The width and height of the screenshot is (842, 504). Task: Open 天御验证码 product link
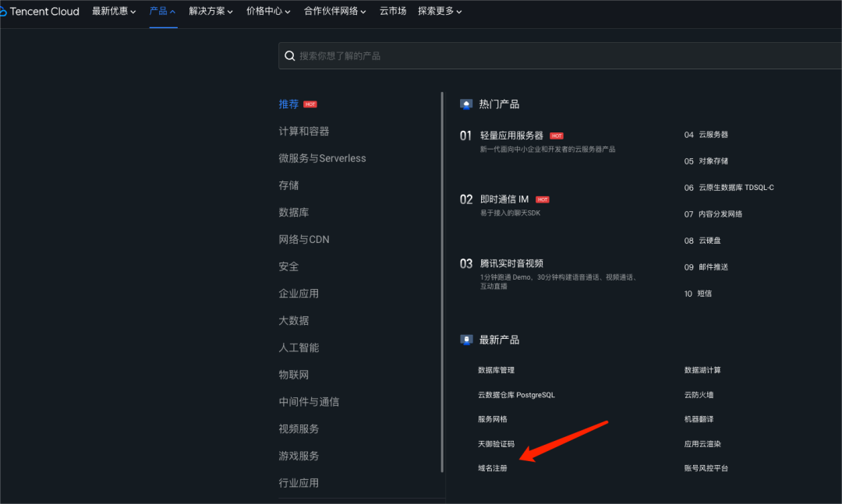point(496,444)
